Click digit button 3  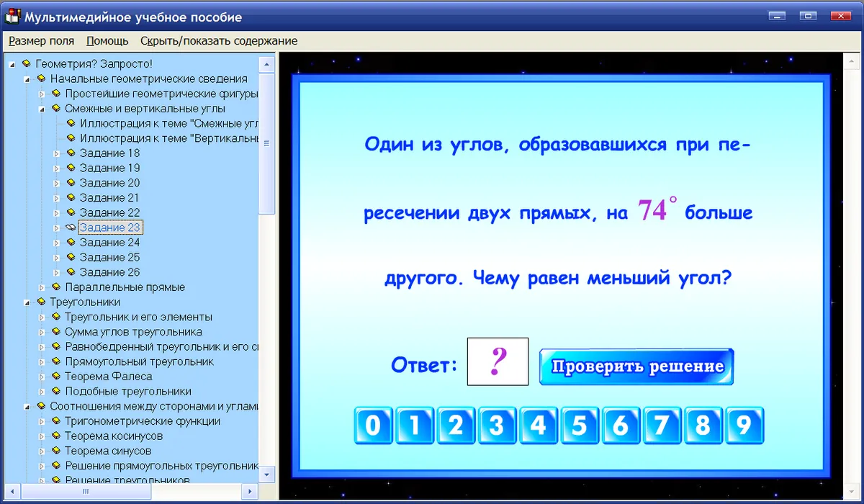click(497, 426)
